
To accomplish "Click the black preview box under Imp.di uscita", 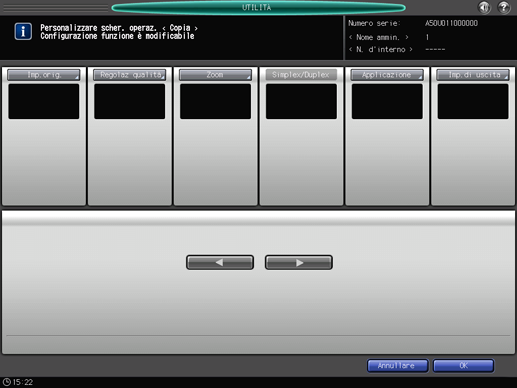I will point(473,101).
